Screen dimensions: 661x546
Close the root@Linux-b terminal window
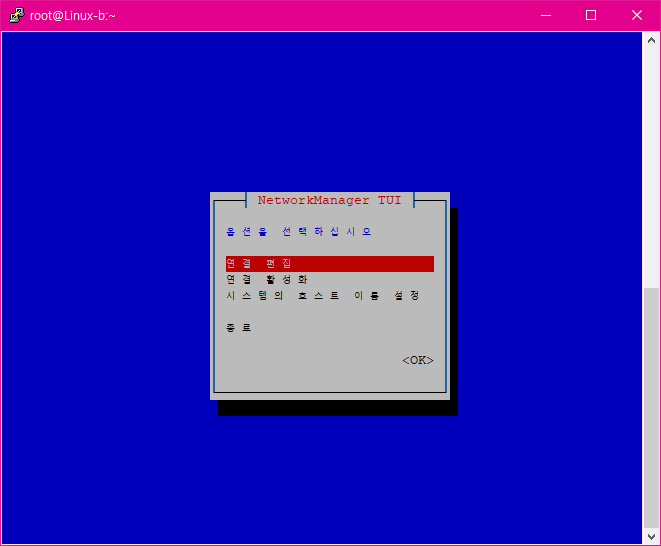click(637, 16)
